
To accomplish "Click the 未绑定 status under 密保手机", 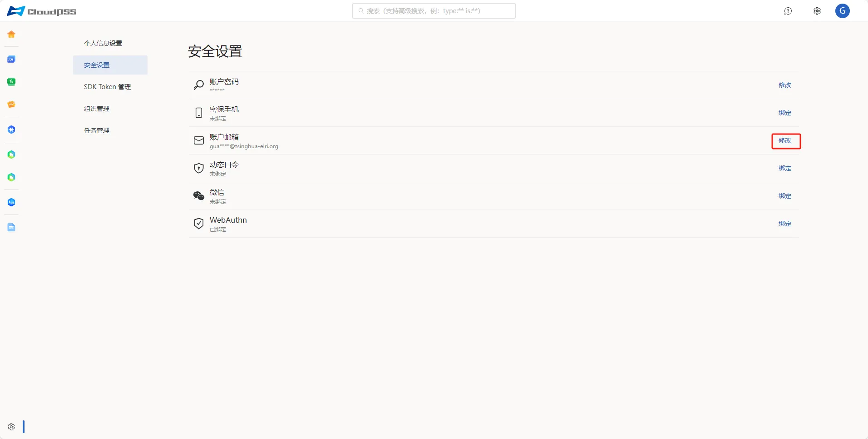I will pyautogui.click(x=218, y=119).
